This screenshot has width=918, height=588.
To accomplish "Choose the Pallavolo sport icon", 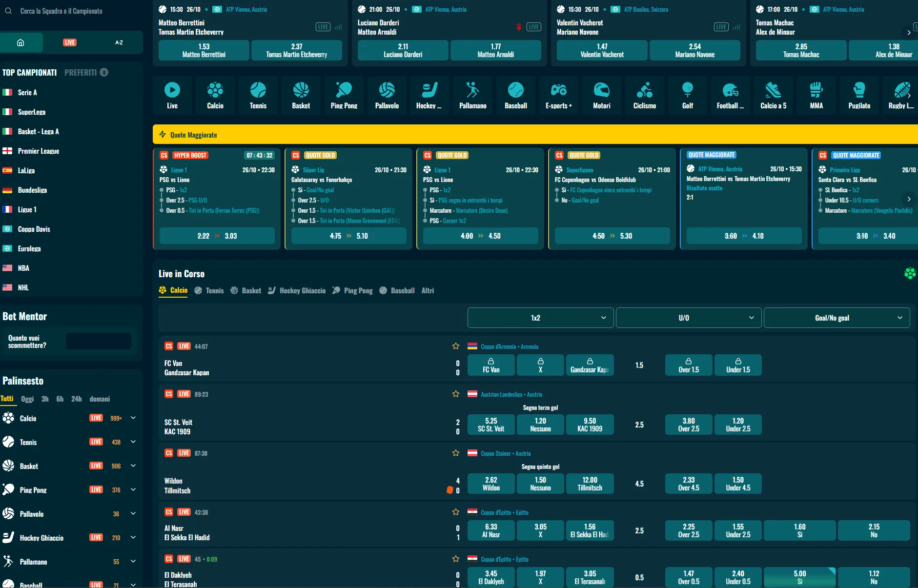I will [x=387, y=95].
